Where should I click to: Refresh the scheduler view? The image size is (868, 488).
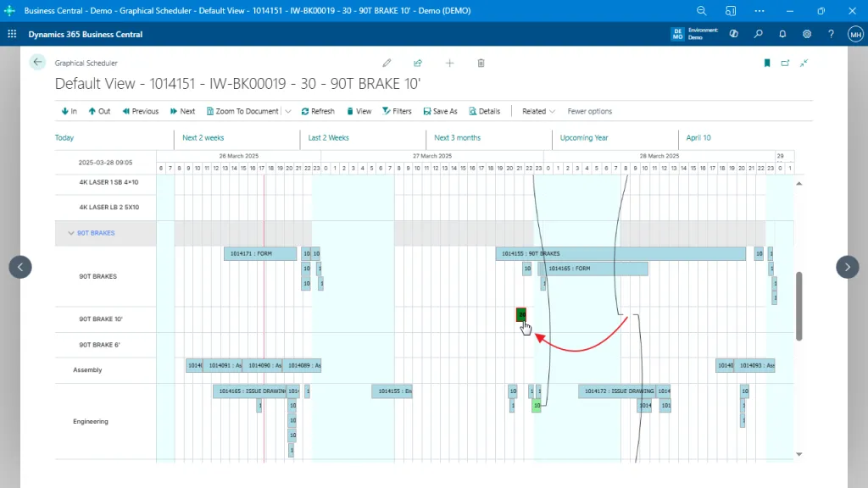[317, 111]
